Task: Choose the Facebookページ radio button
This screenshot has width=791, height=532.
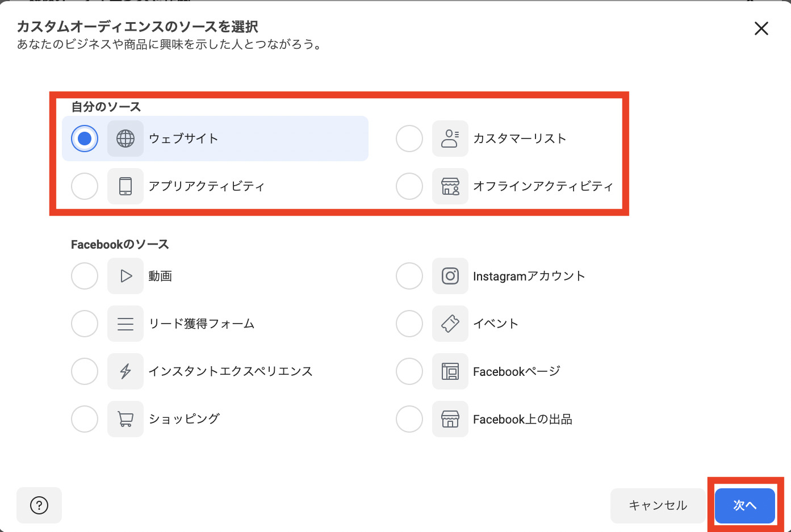Action: 409,371
